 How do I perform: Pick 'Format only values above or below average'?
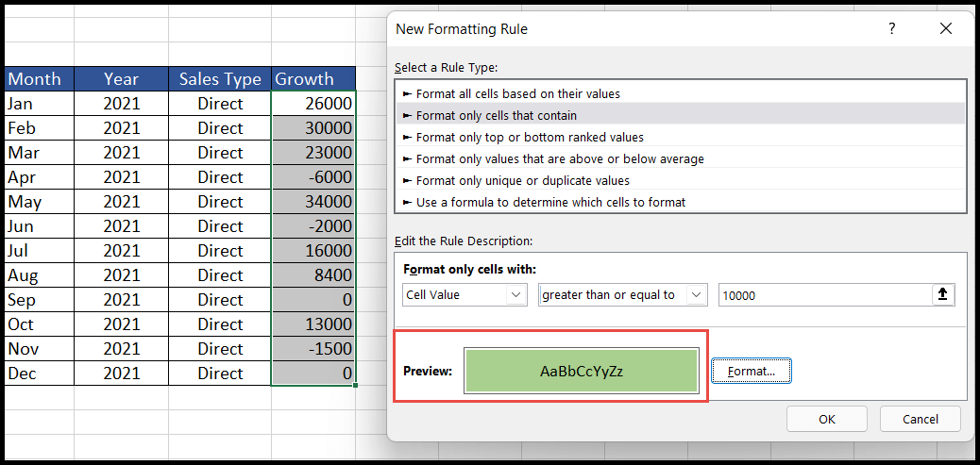(560, 159)
